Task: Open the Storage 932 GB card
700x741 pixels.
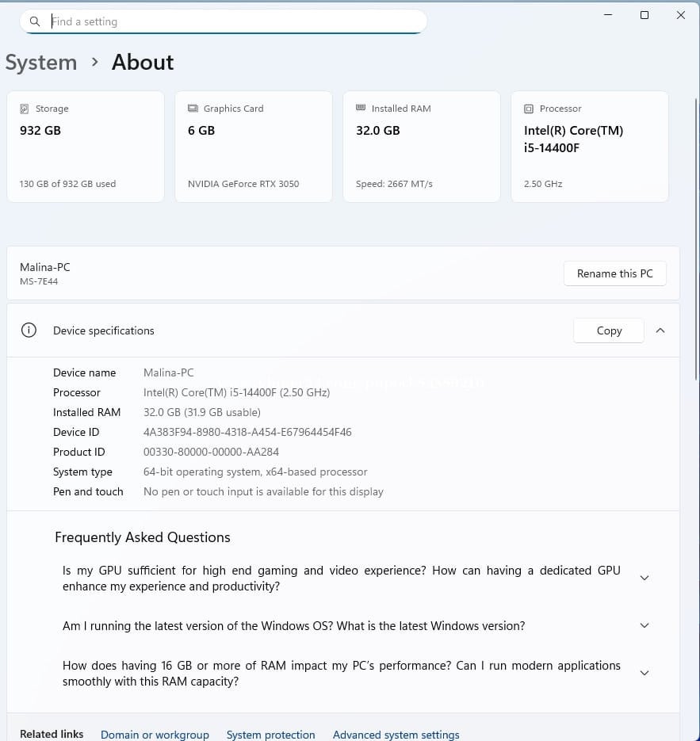Action: coord(86,147)
